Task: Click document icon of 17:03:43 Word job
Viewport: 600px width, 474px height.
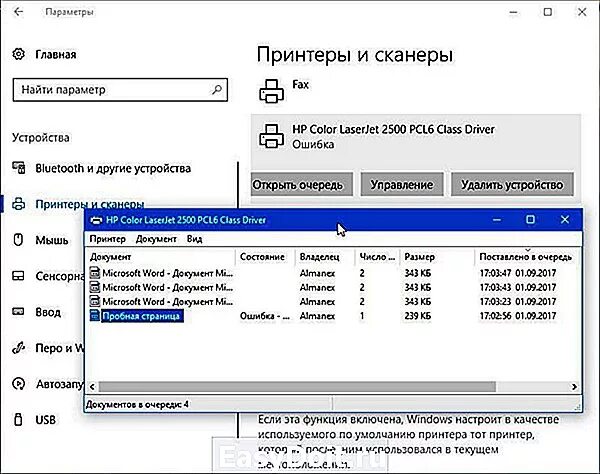Action: 95,287
